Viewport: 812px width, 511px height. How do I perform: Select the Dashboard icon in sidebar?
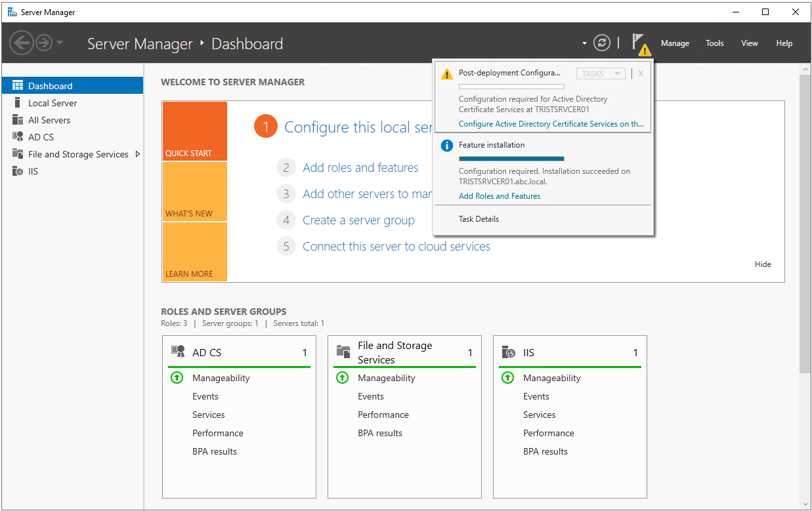click(18, 86)
